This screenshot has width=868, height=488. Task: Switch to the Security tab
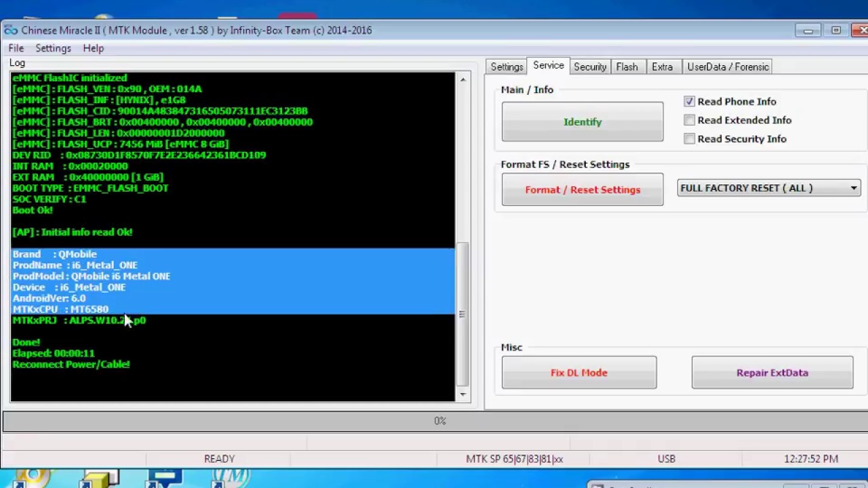(x=590, y=67)
